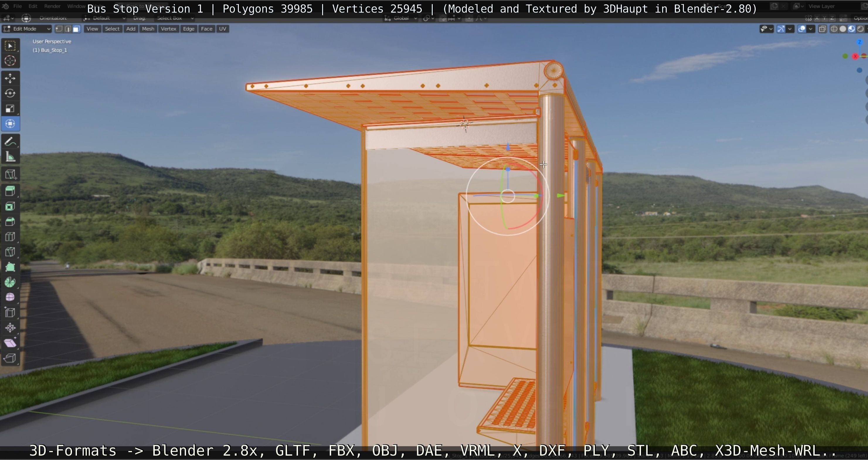This screenshot has width=868, height=460.
Task: Select the Extrude Region tool
Action: coord(10,191)
